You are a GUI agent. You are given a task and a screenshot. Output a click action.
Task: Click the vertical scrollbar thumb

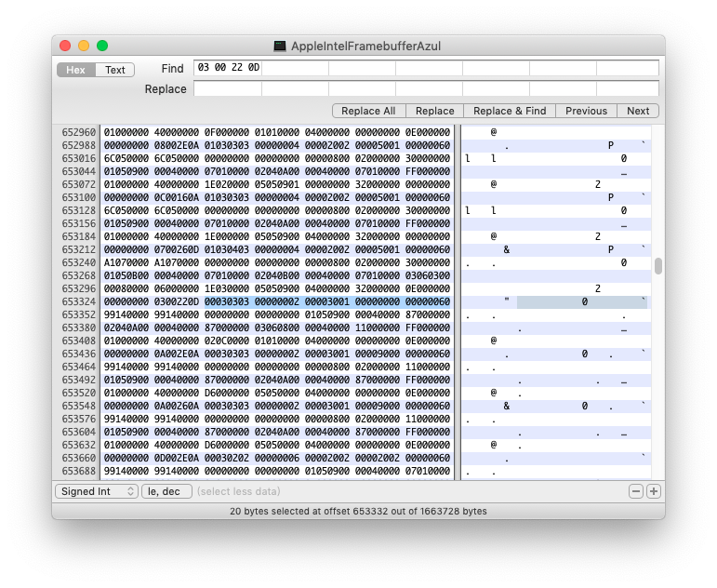point(658,266)
